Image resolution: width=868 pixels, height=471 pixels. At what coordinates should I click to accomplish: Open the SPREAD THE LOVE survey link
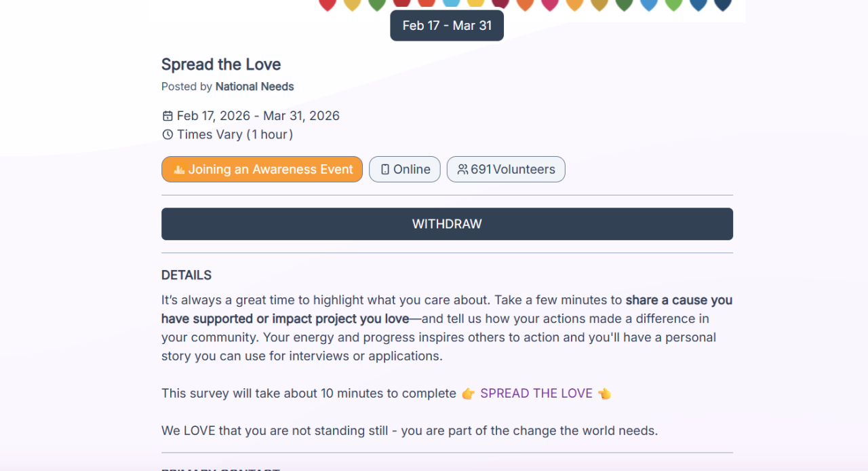[536, 394]
